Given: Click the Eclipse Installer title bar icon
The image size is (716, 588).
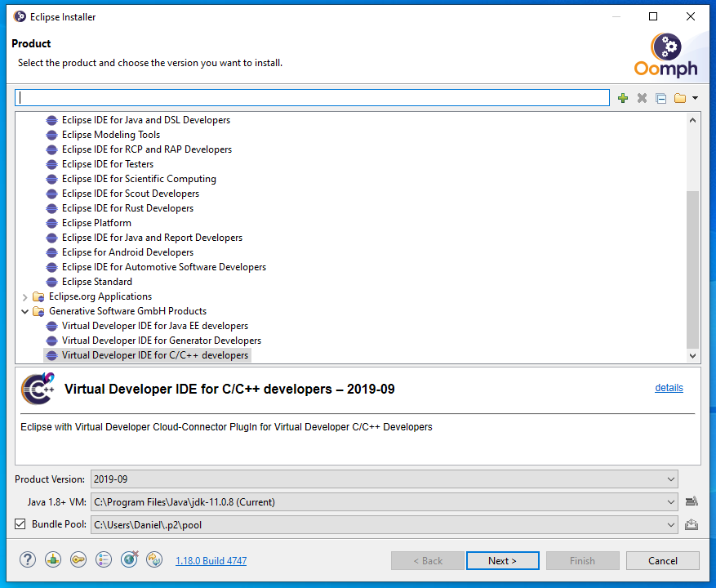Looking at the screenshot, I should coord(20,17).
